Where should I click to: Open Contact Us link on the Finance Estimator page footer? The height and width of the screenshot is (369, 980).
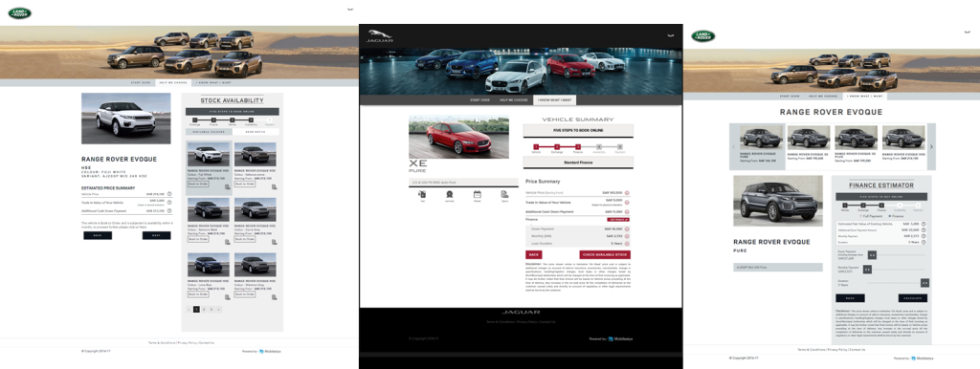857,350
